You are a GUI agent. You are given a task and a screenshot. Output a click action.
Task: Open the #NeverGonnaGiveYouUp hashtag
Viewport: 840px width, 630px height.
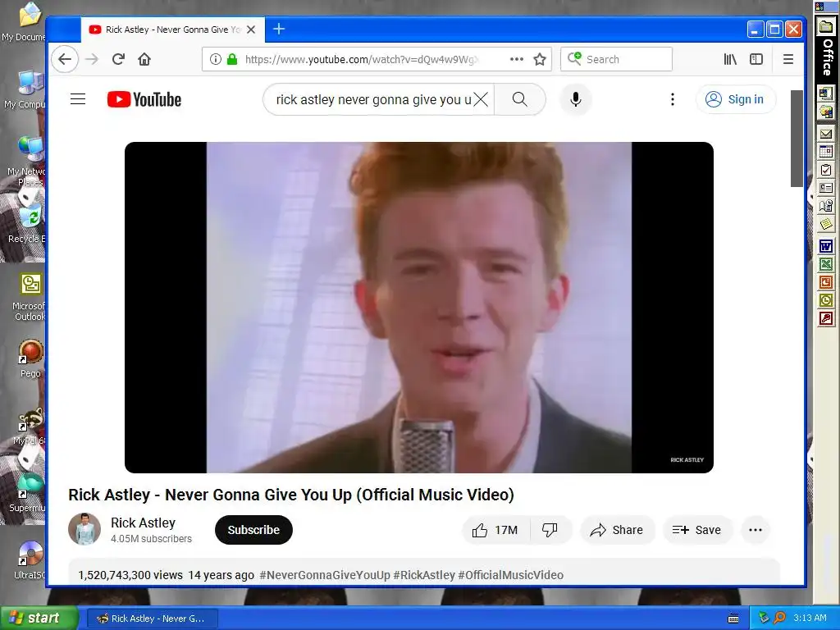point(325,575)
